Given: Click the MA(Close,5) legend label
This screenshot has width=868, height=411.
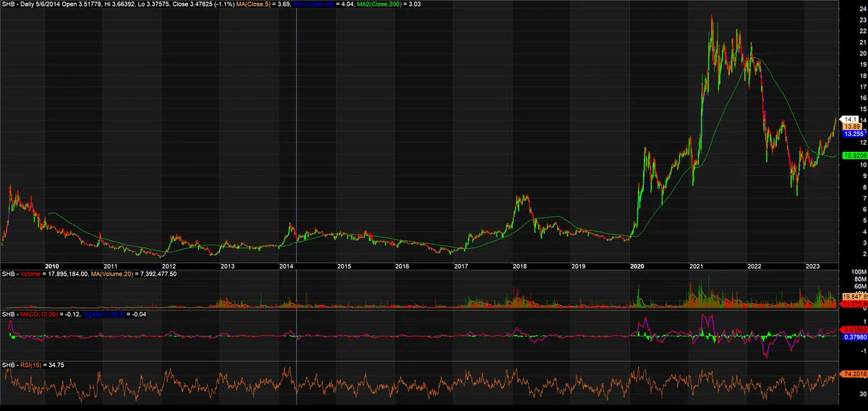Looking at the screenshot, I should click(x=253, y=4).
